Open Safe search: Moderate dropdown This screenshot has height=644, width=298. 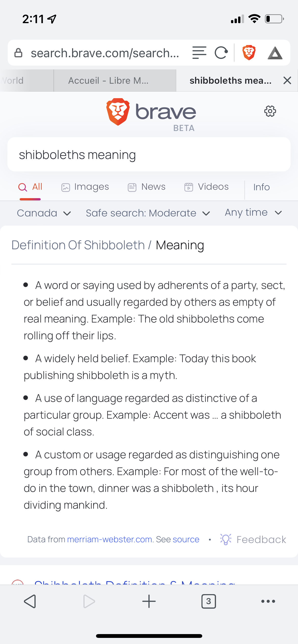[148, 213]
